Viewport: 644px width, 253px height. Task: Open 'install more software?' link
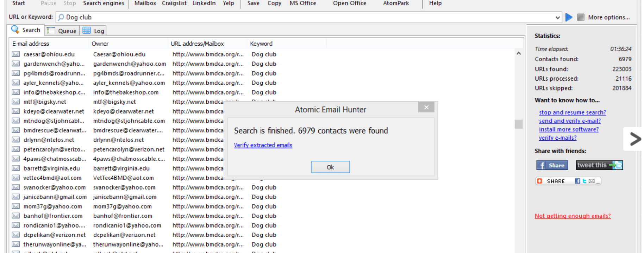(569, 129)
